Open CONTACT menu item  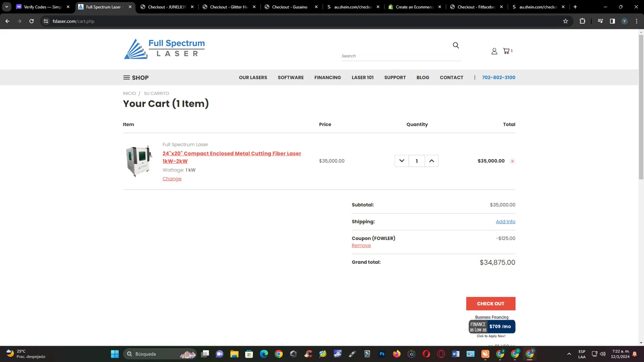451,78
